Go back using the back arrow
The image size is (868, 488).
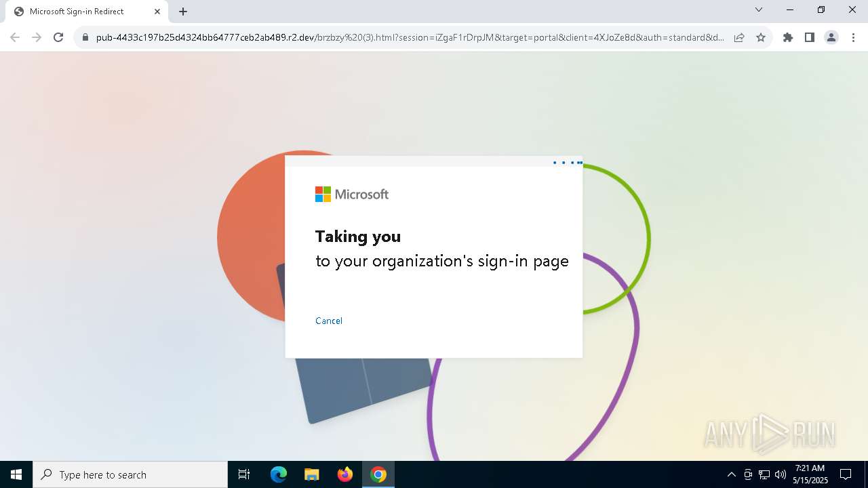pos(15,37)
